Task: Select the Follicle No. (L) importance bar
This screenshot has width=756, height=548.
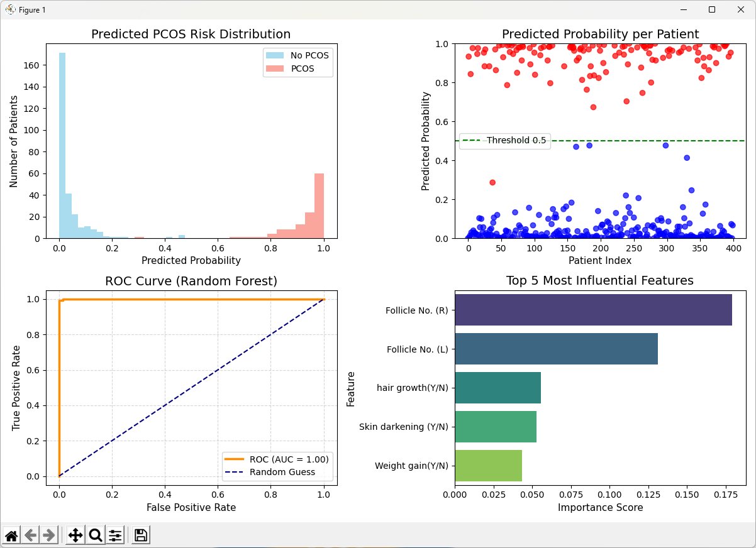Action: pos(556,349)
